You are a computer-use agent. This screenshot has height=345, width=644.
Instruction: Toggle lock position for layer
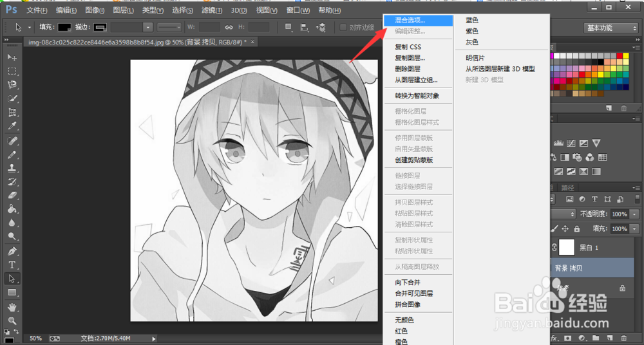565,228
